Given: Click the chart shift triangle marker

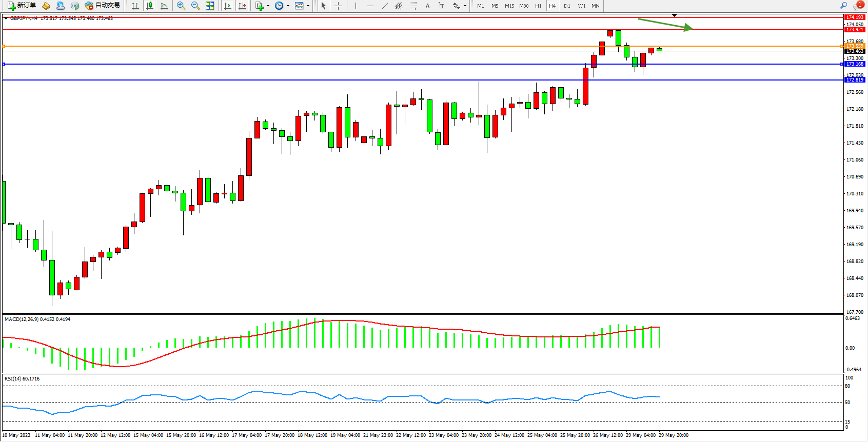Looking at the screenshot, I should click(x=674, y=15).
